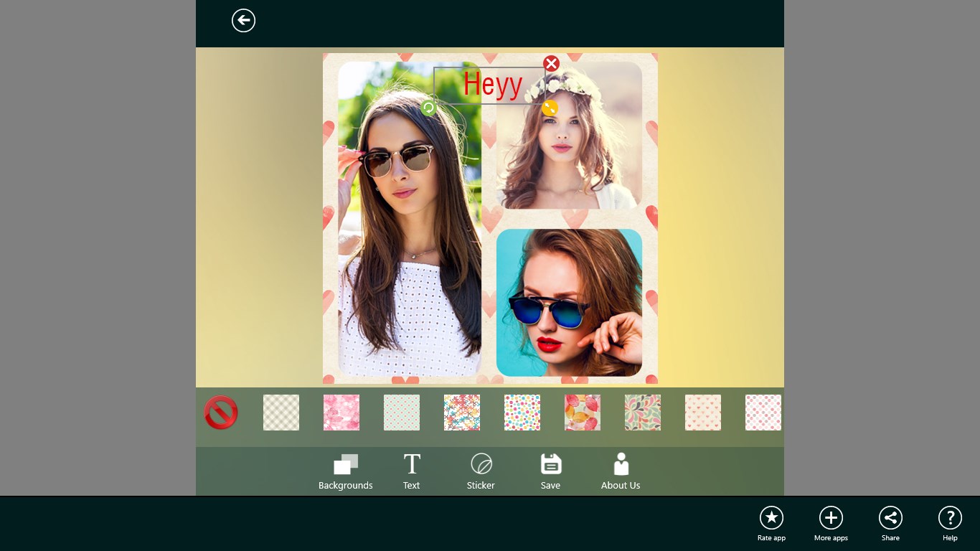Click the green rotate handle on the text

[x=428, y=109]
